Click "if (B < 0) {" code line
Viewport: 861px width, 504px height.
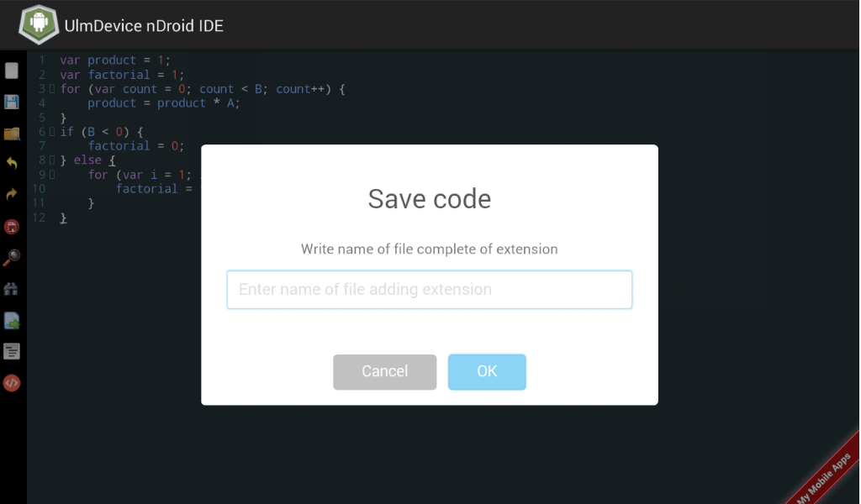tap(102, 132)
